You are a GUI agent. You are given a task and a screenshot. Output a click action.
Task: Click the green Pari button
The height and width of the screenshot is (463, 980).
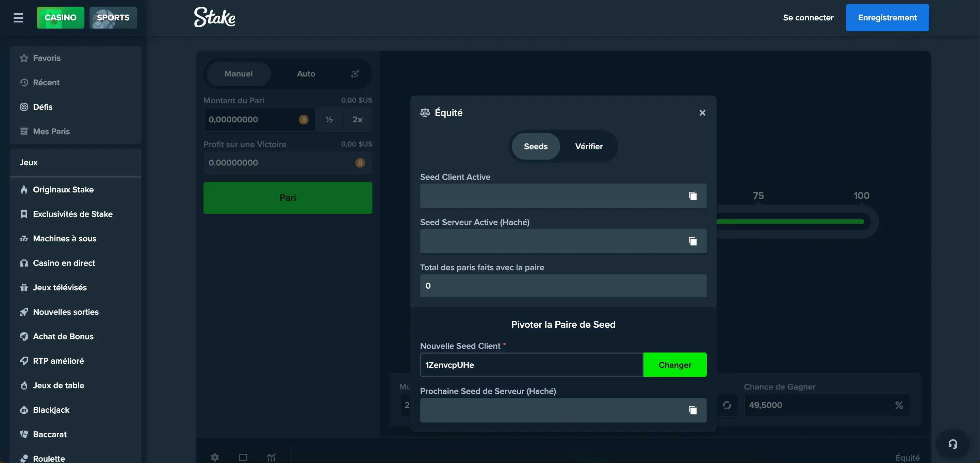[x=288, y=198]
